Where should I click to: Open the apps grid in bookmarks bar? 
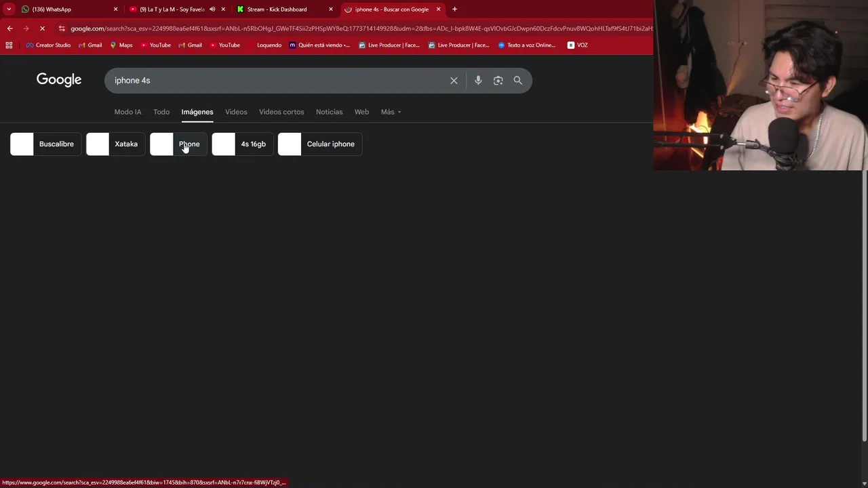click(x=9, y=45)
